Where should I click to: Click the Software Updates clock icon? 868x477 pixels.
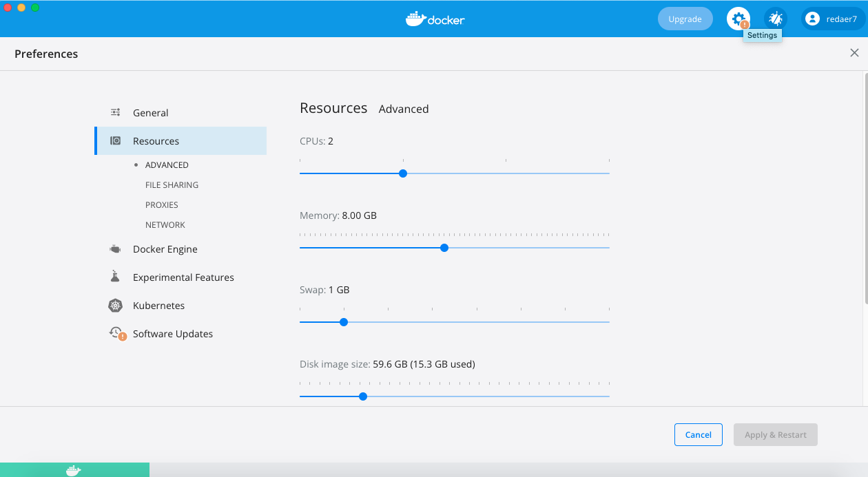pos(117,333)
